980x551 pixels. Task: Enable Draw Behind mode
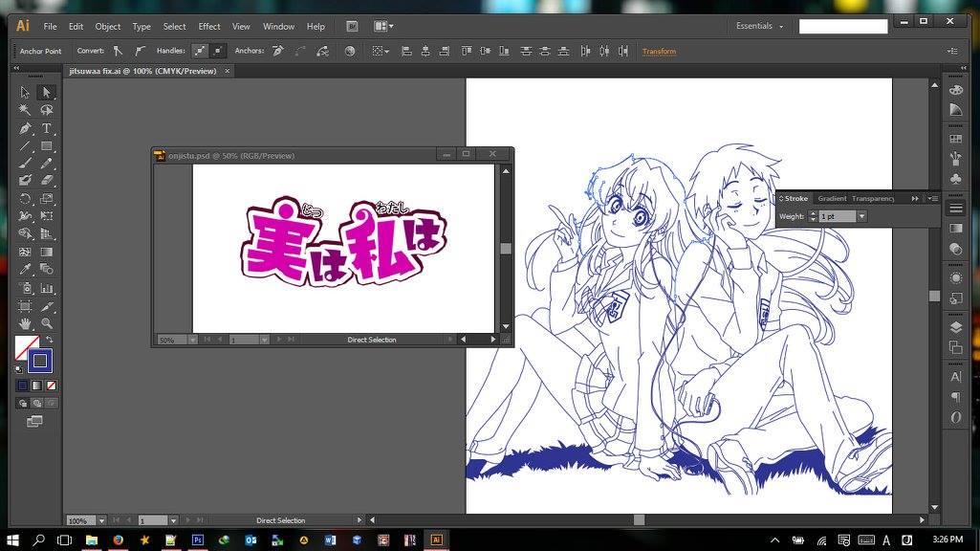37,404
